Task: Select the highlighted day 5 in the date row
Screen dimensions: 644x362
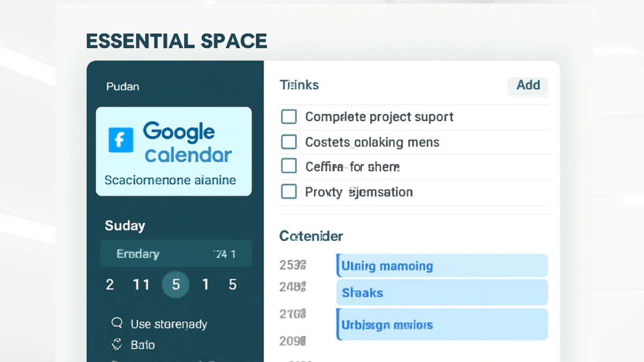Action: 175,284
